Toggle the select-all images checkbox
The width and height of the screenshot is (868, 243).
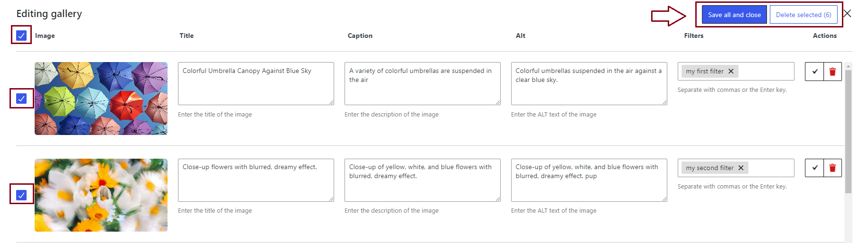21,36
